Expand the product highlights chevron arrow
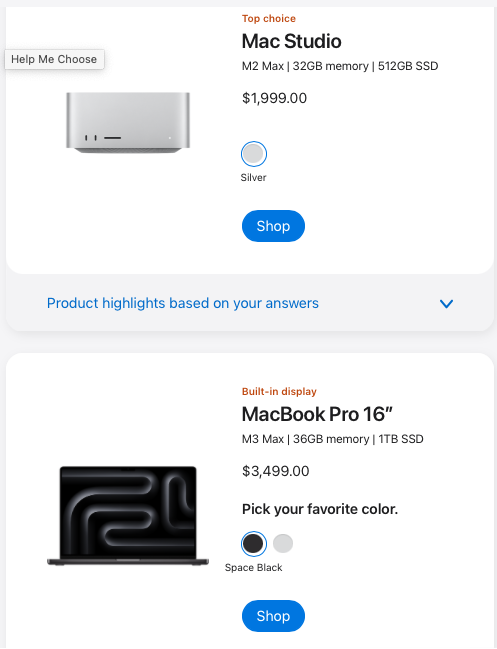The image size is (497, 649). (x=447, y=304)
